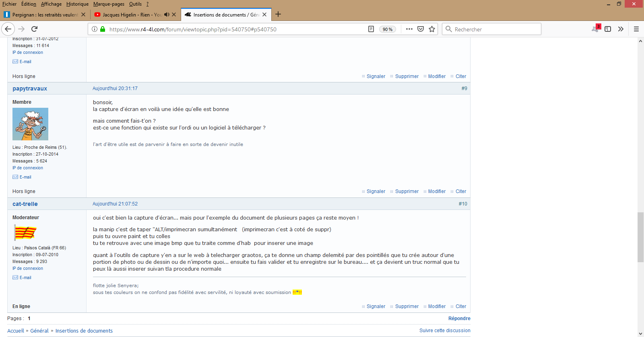Click the scrollbar down arrow
Image resolution: width=644 pixels, height=337 pixels.
tap(640, 333)
